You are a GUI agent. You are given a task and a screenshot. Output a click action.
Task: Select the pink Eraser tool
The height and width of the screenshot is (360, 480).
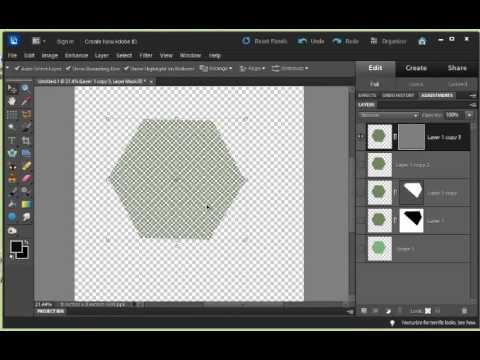click(x=26, y=179)
